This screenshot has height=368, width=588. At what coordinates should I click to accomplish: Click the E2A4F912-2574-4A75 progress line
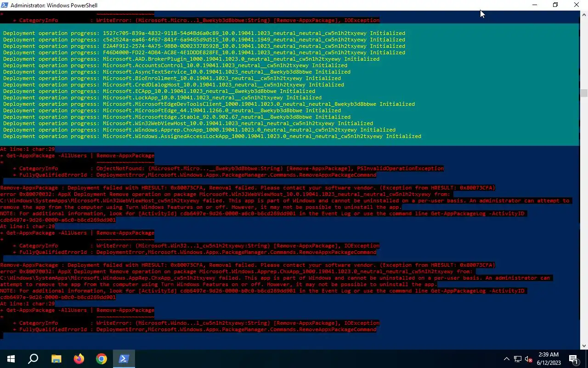[204, 46]
